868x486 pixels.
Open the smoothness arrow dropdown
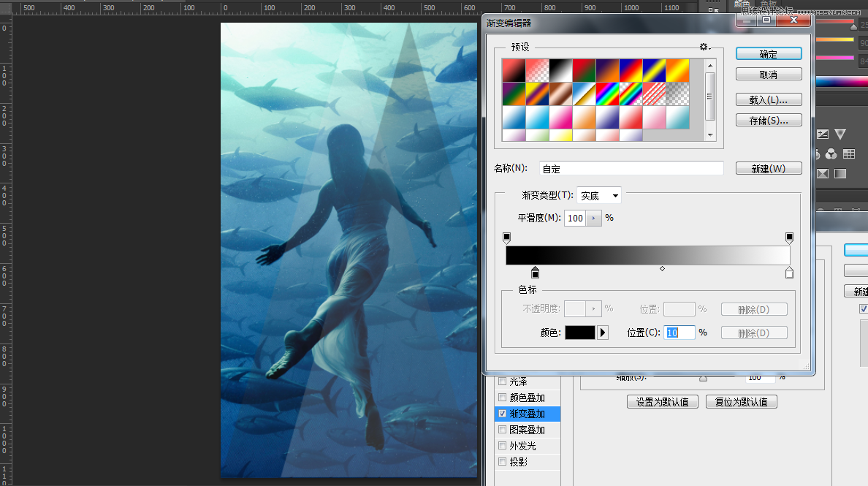click(x=593, y=218)
